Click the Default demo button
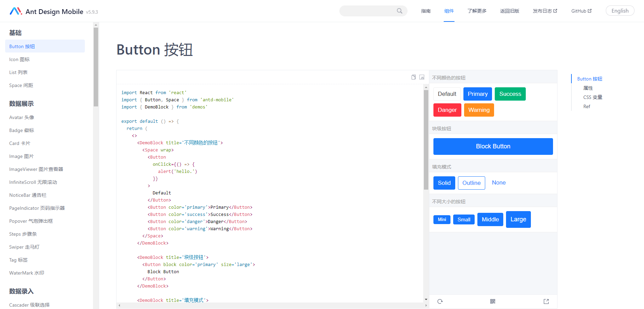 point(447,94)
